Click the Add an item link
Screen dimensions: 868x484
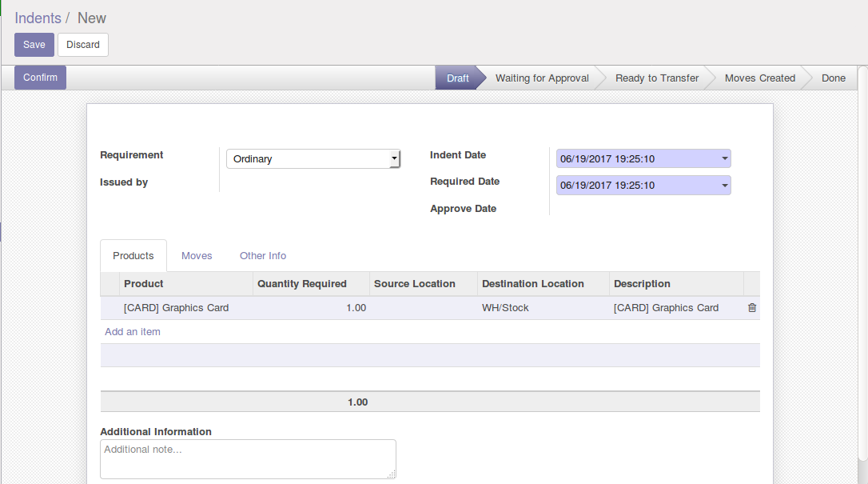coord(133,332)
